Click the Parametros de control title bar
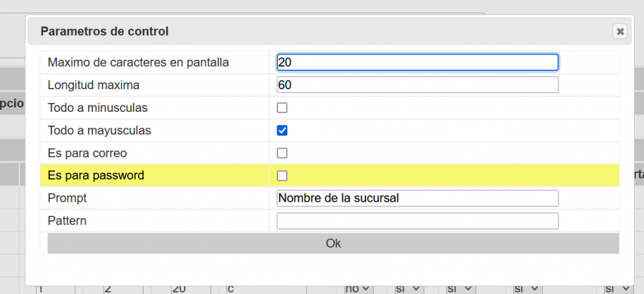The width and height of the screenshot is (644, 294). [314, 31]
